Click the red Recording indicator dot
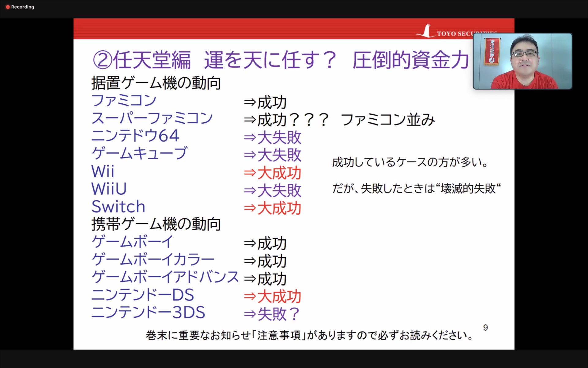Image resolution: width=588 pixels, height=368 pixels. point(8,7)
